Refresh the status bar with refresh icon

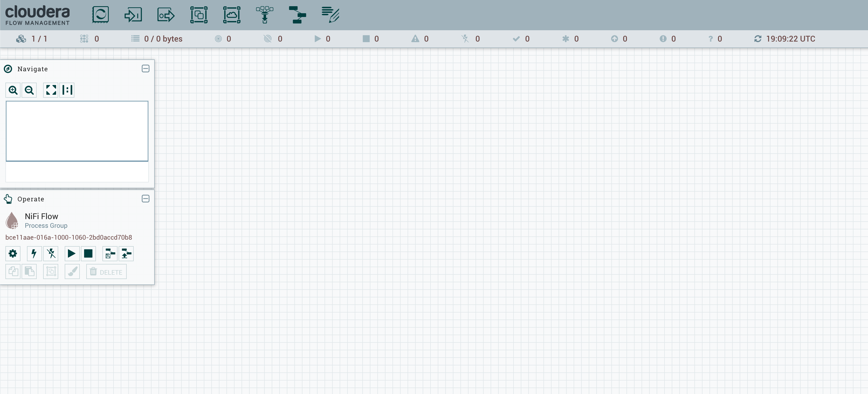coord(758,38)
